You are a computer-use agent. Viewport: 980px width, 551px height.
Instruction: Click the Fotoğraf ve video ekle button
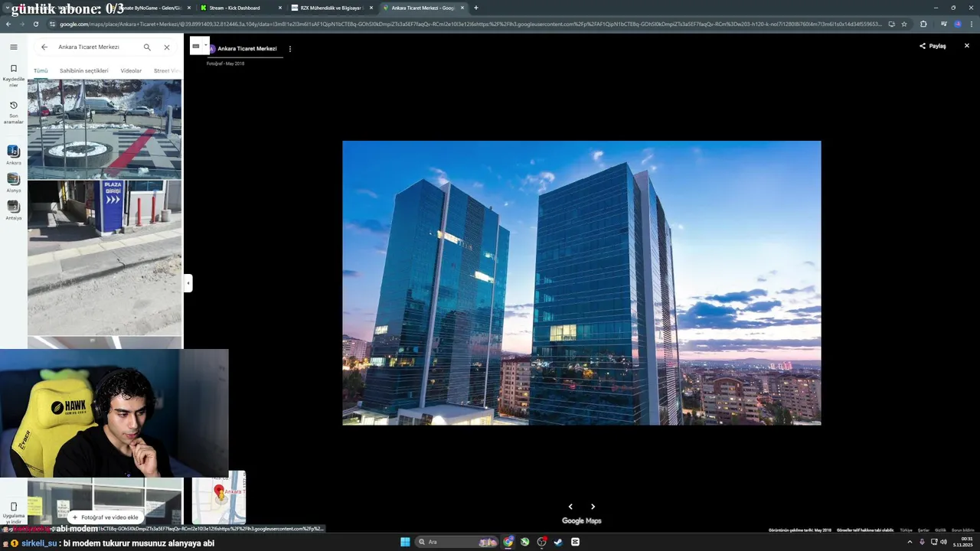pyautogui.click(x=105, y=517)
